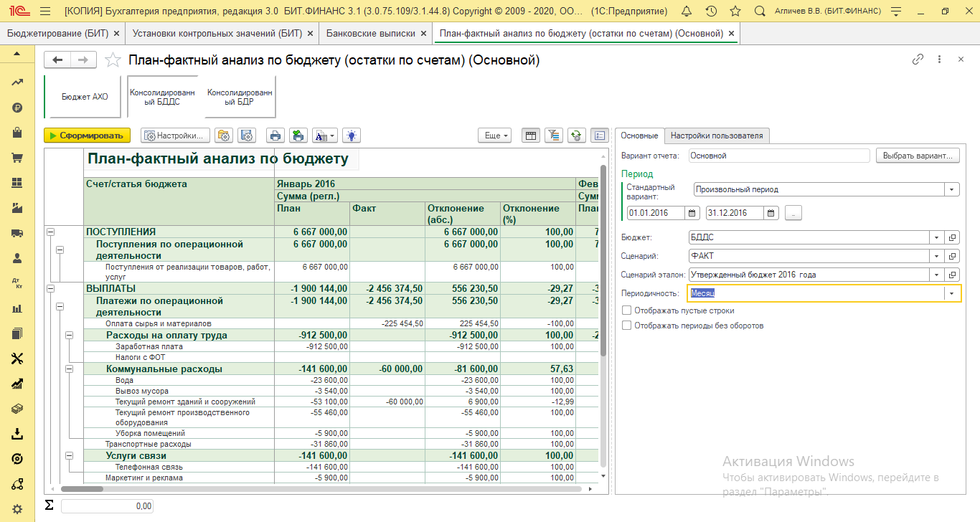Enable 'Отображать периоды без оборотов' checkbox
The height and width of the screenshot is (522, 980).
point(627,326)
